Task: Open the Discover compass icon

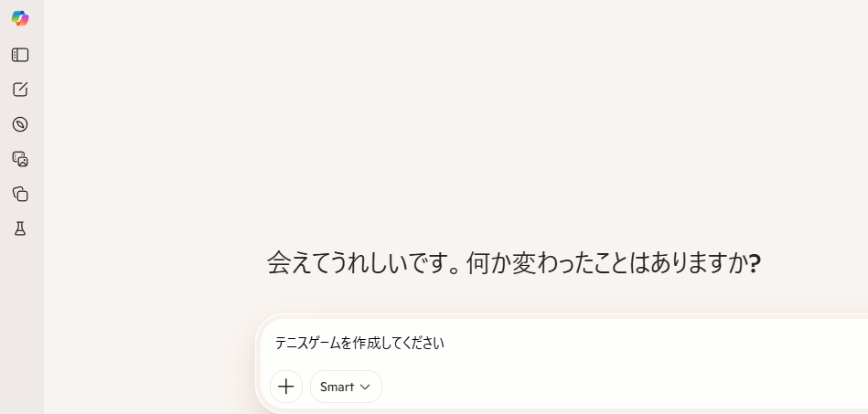Action: [20, 124]
